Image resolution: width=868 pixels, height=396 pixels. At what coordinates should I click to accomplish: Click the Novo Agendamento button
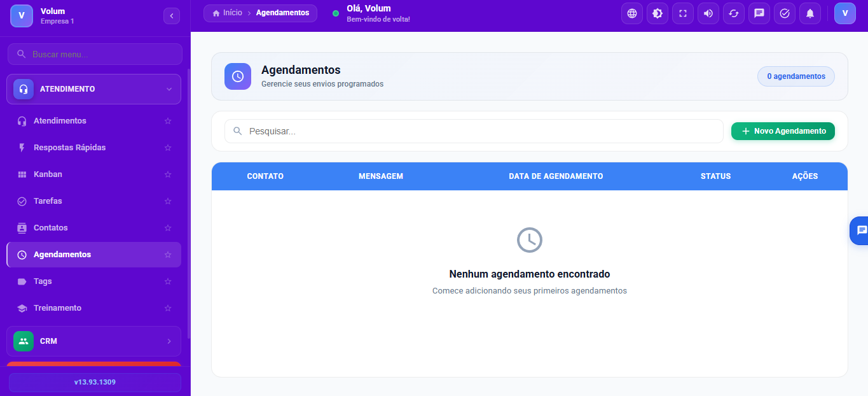tap(783, 131)
